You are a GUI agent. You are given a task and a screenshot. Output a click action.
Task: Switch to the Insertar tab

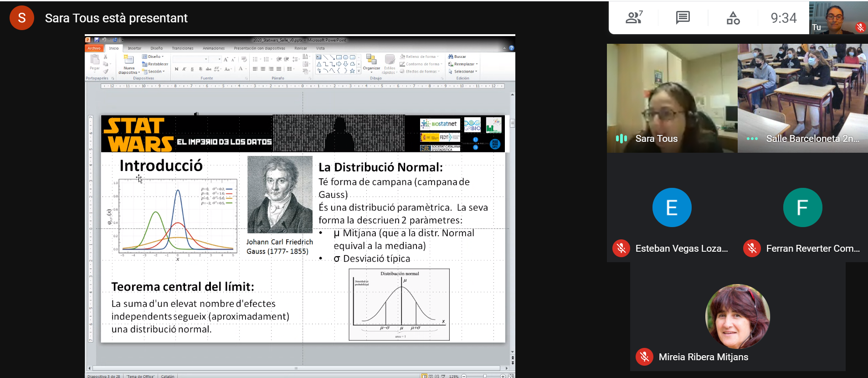tap(134, 48)
